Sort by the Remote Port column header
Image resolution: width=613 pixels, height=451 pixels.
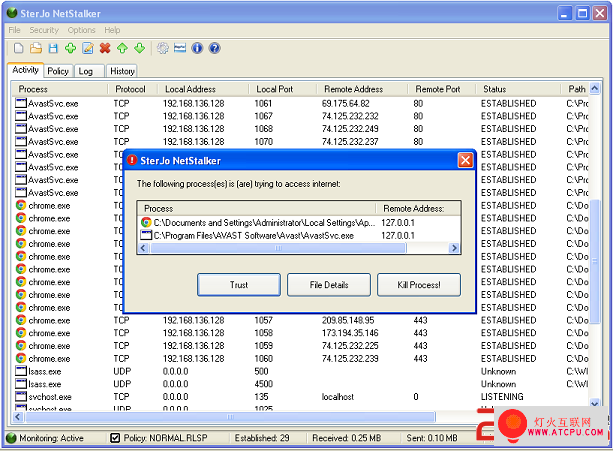pos(442,89)
